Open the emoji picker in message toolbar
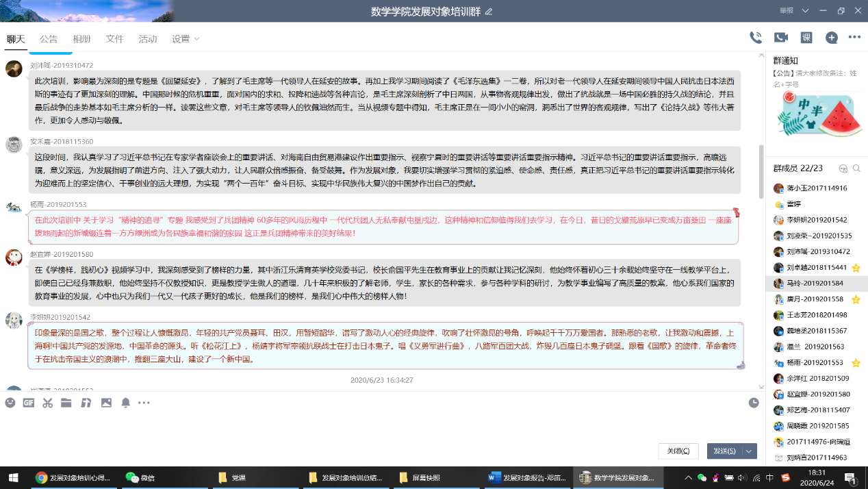Viewport: 868px width, 489px height. (10, 403)
